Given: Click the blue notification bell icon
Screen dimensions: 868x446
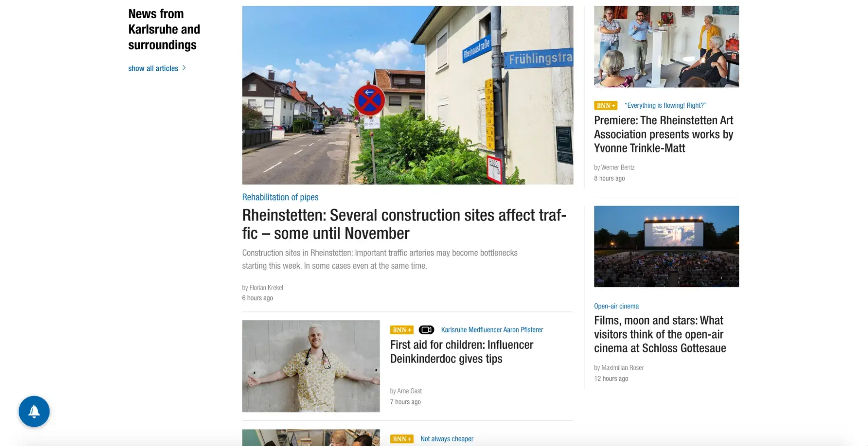Looking at the screenshot, I should pyautogui.click(x=34, y=411).
